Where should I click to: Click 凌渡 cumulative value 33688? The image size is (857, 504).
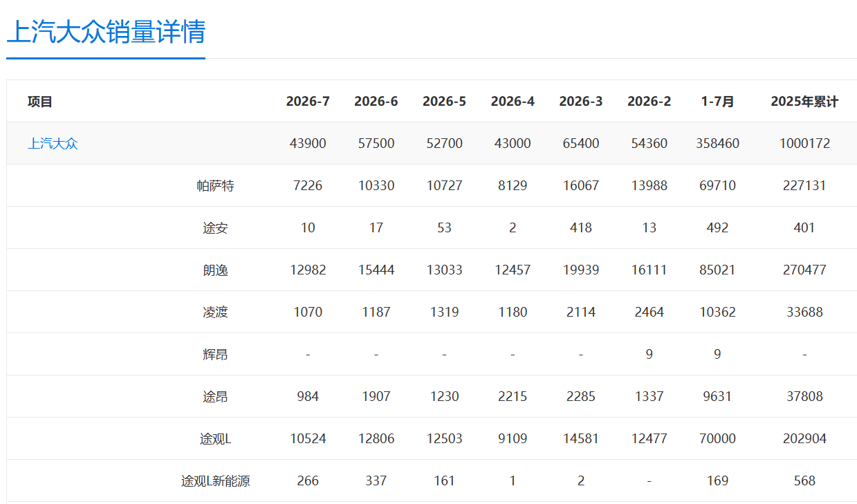point(804,312)
